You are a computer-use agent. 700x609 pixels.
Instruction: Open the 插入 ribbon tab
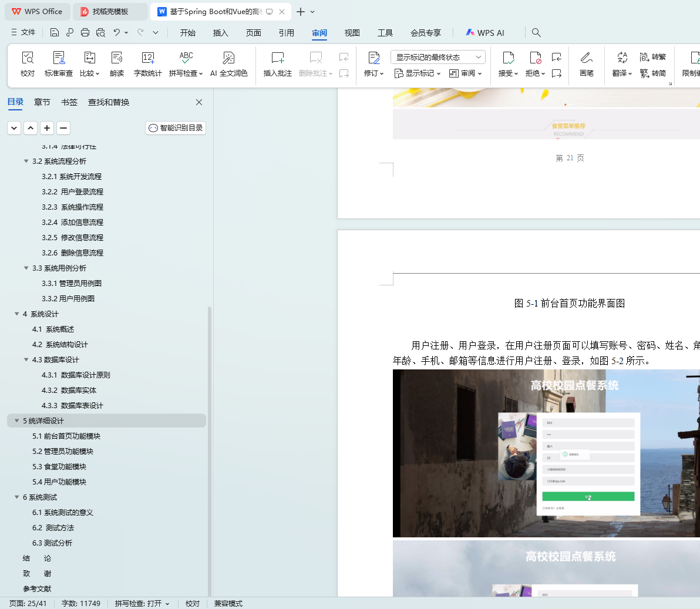221,32
